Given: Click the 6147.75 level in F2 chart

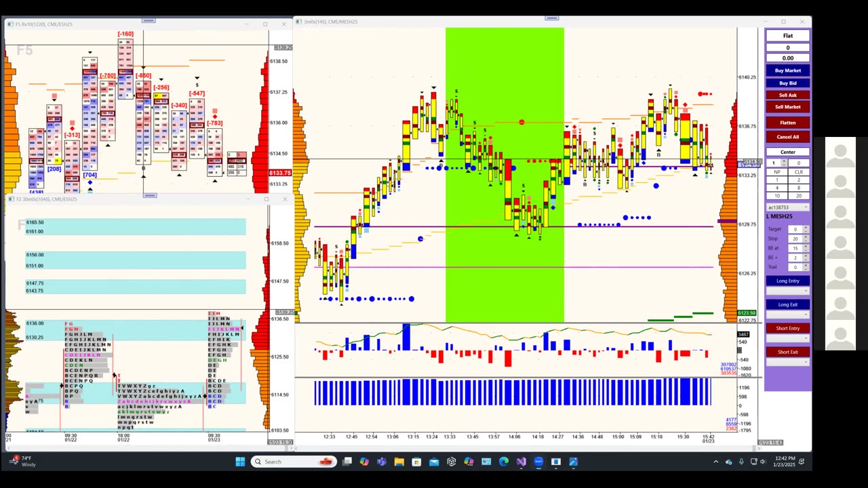Looking at the screenshot, I should (35, 284).
